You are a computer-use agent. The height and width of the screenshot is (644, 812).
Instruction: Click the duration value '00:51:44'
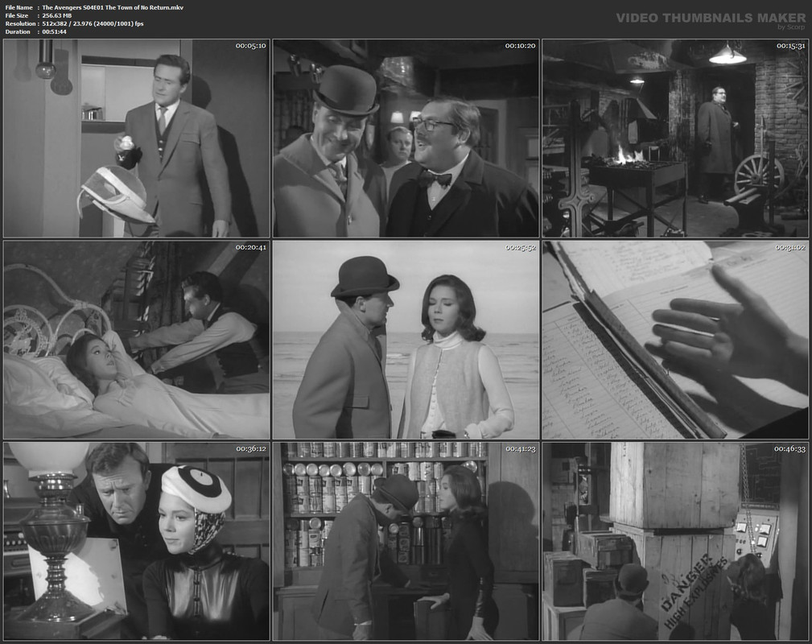coord(55,31)
